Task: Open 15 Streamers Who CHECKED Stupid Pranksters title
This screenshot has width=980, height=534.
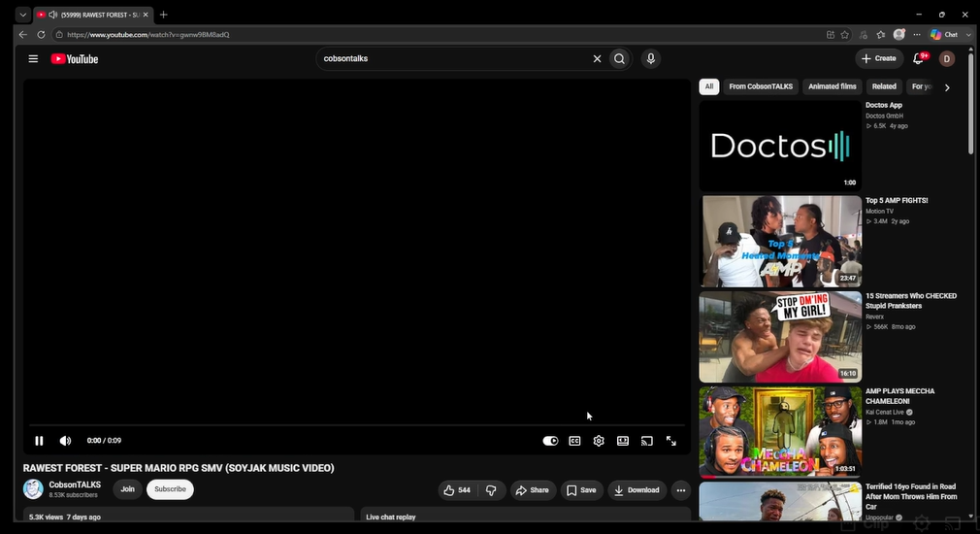Action: click(x=911, y=301)
